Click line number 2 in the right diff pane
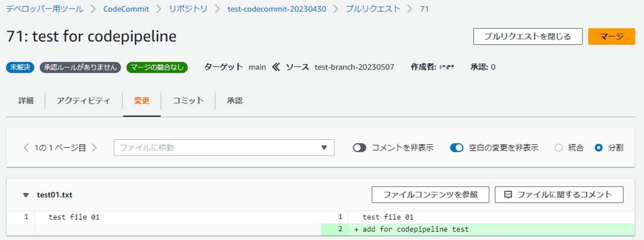The image size is (644, 240). coord(340,229)
